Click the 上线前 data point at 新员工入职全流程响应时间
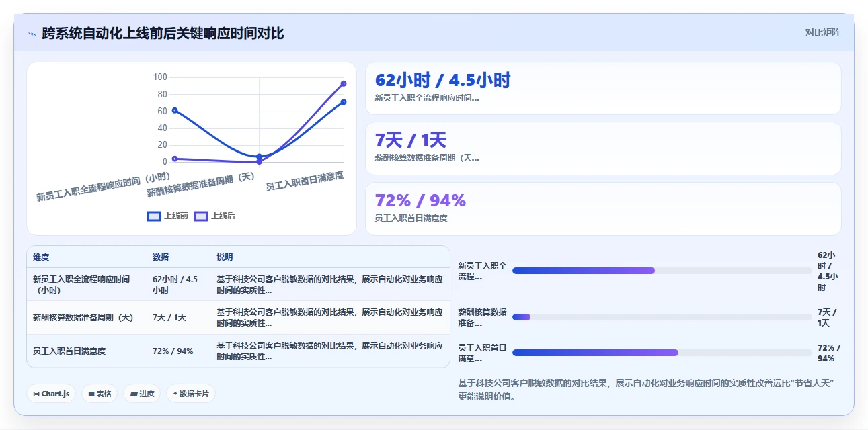This screenshot has width=868, height=430. (175, 110)
